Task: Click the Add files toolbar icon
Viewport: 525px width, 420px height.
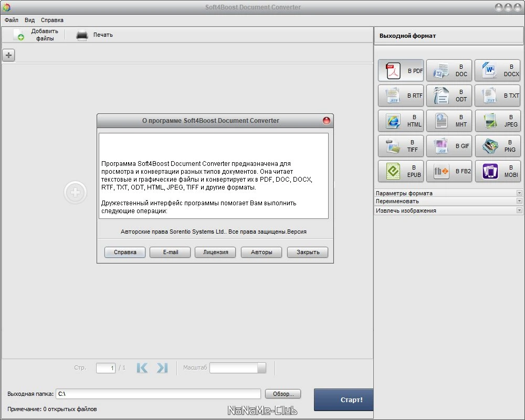Action: click(18, 35)
